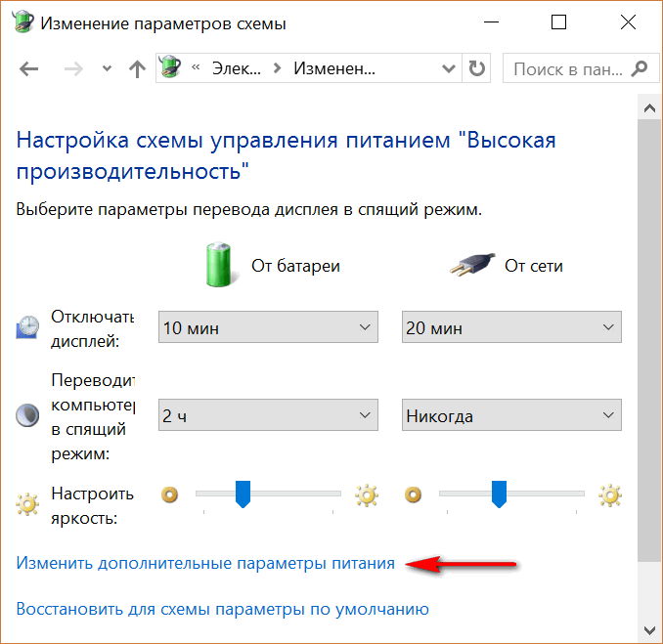Screen dimensions: 663x644
Task: Refresh the page with the reload icon
Action: click(476, 68)
